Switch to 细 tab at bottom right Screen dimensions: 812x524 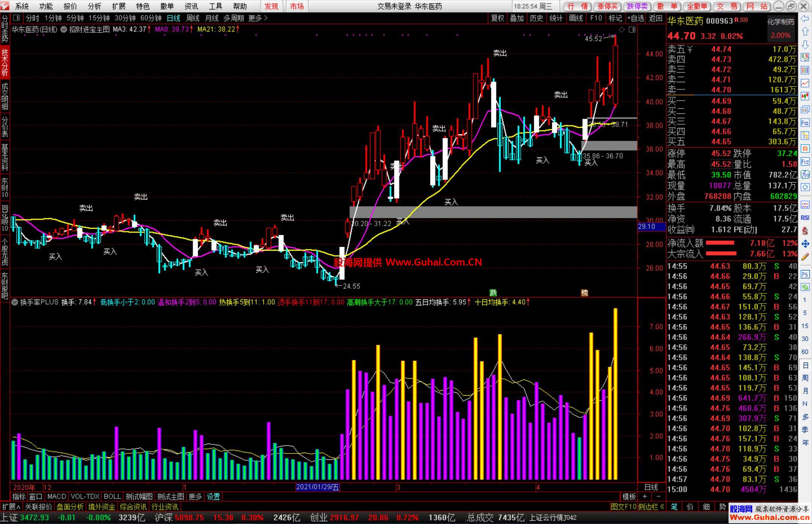pos(706,507)
